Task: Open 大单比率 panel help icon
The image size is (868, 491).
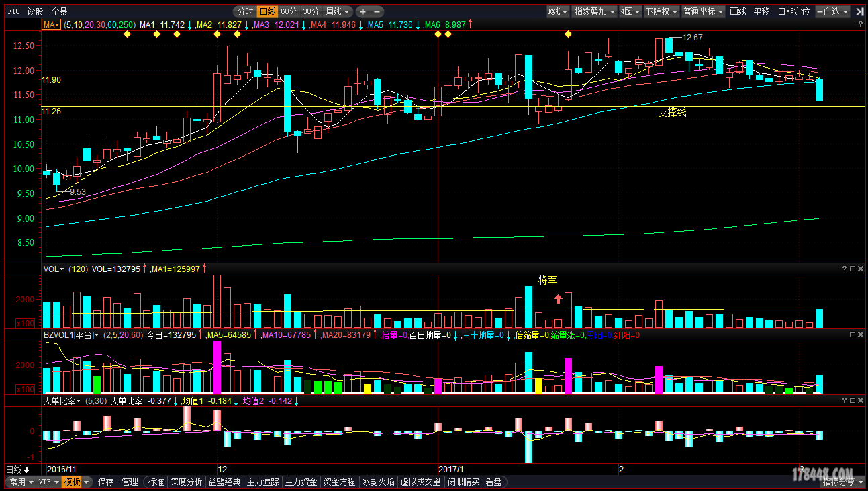Action: tap(845, 401)
